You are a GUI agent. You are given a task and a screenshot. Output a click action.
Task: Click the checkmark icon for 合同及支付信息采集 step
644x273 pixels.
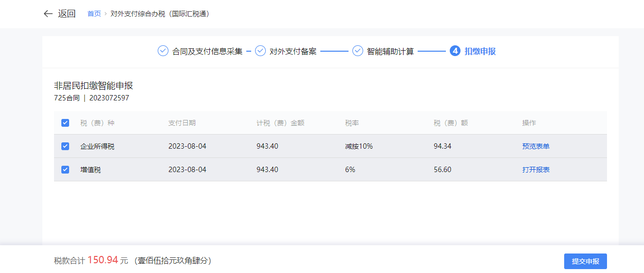pos(163,51)
